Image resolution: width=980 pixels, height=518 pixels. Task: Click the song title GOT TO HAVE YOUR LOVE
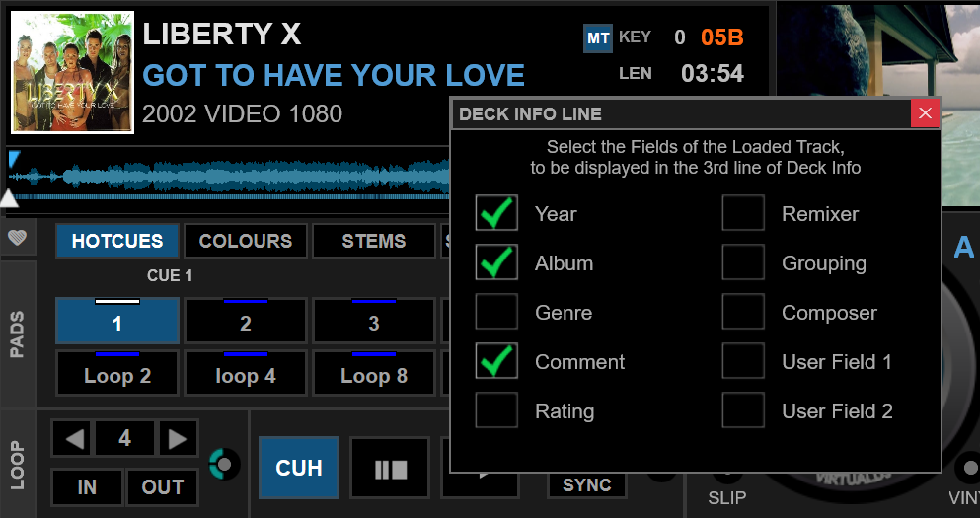(x=334, y=76)
